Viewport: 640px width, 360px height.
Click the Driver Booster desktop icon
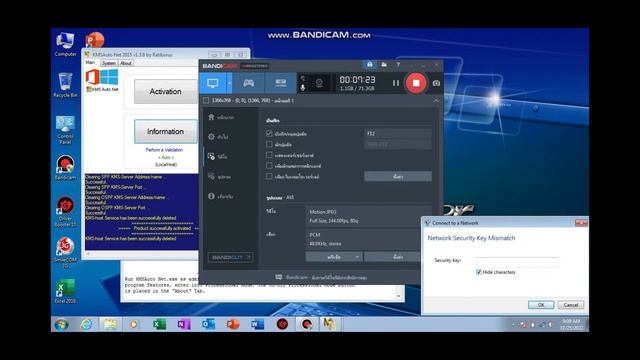(x=65, y=212)
